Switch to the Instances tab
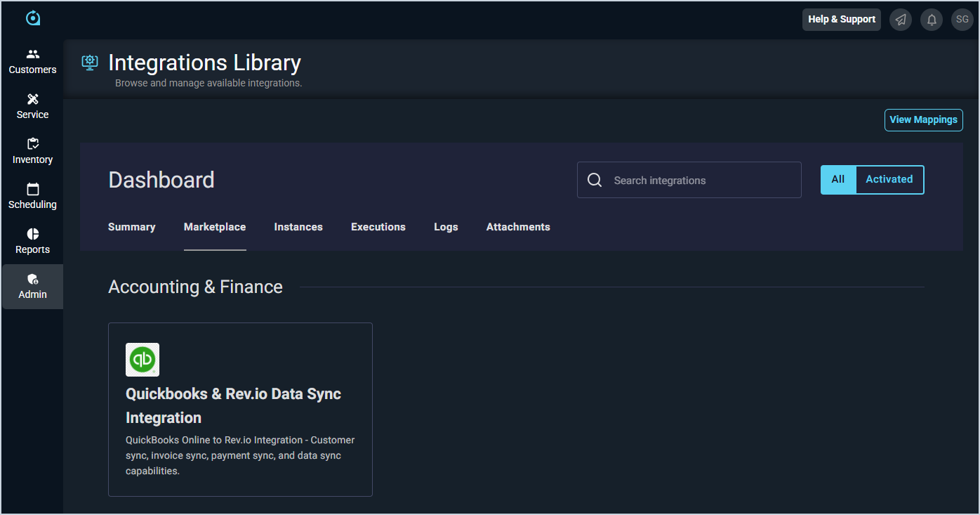The width and height of the screenshot is (980, 515). click(298, 227)
